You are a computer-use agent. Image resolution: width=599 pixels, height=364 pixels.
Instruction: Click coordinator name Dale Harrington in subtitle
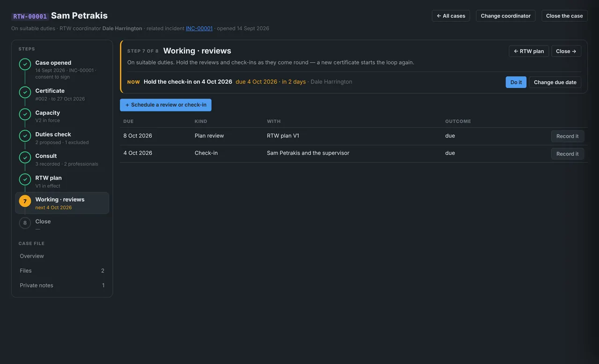click(122, 29)
